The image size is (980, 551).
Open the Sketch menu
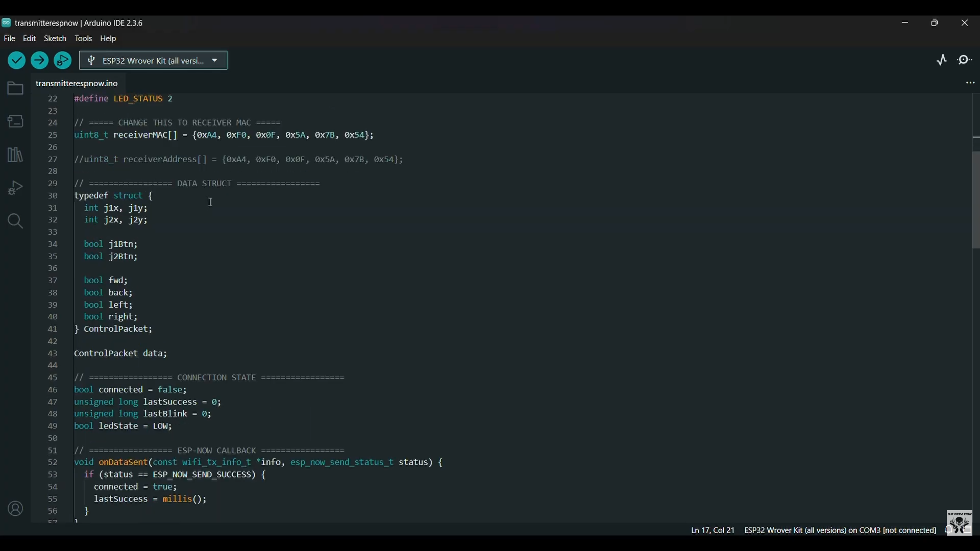[x=55, y=39]
